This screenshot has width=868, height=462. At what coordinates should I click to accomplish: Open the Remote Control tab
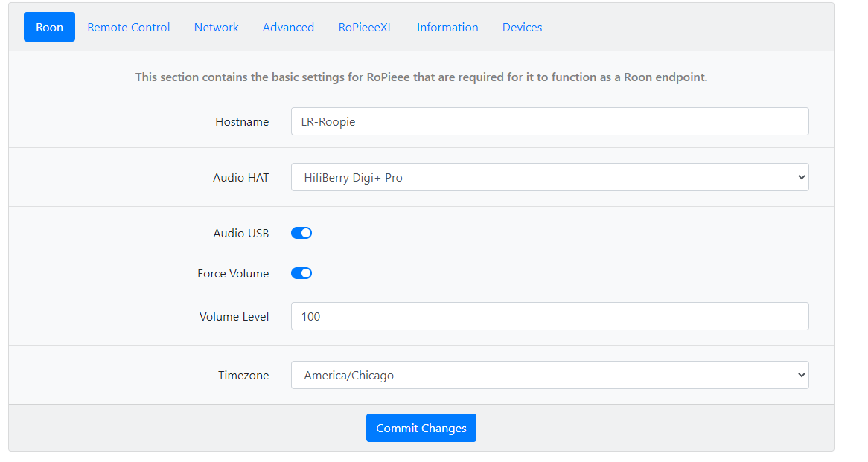[x=129, y=27]
